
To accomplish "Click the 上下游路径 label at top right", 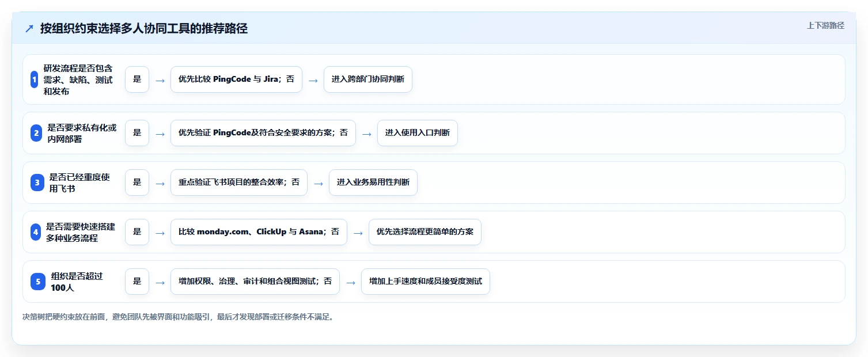I will [x=825, y=25].
